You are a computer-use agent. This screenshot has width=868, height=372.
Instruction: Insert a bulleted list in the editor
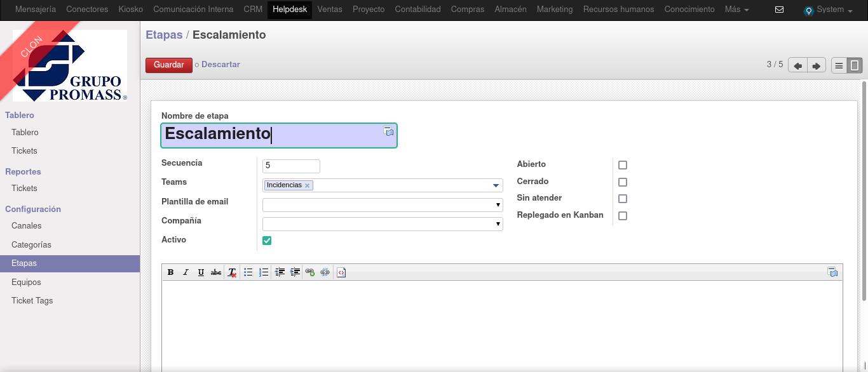tap(248, 272)
